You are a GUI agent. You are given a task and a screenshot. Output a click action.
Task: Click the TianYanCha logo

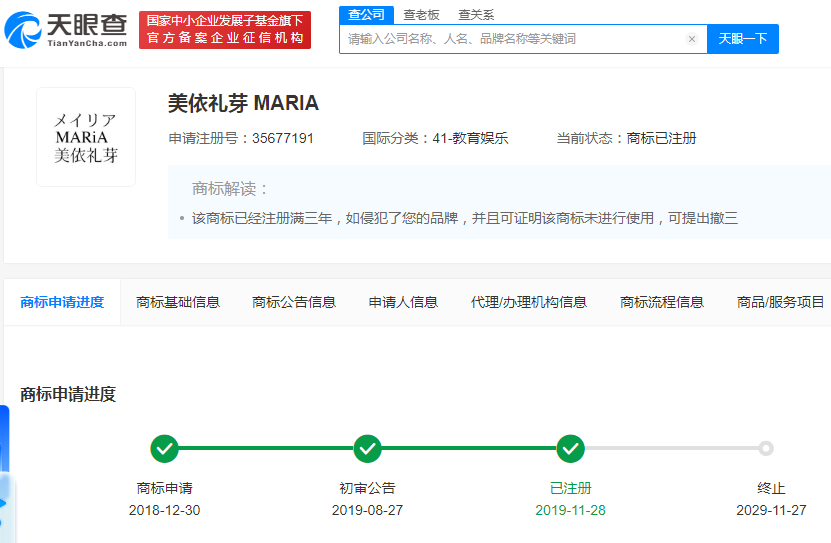[66, 30]
